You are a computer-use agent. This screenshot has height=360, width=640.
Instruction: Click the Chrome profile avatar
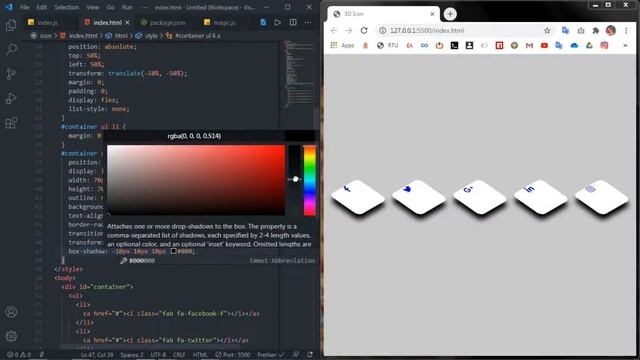(611, 31)
